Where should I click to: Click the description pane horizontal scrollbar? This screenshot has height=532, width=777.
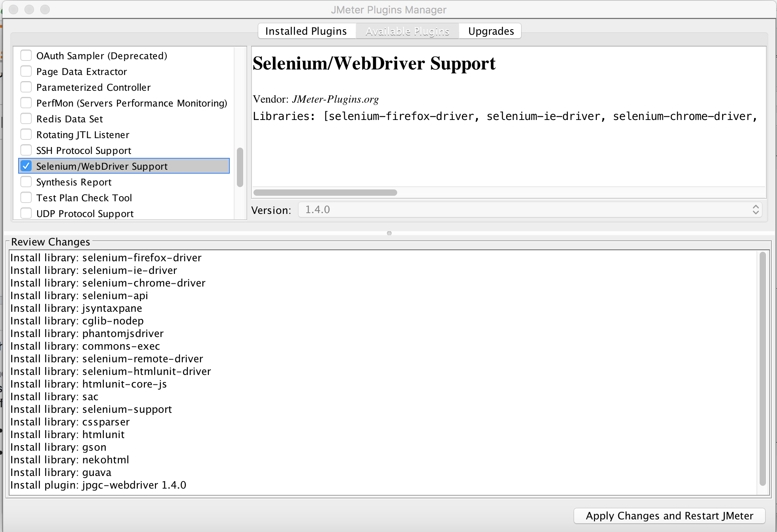pos(325,193)
